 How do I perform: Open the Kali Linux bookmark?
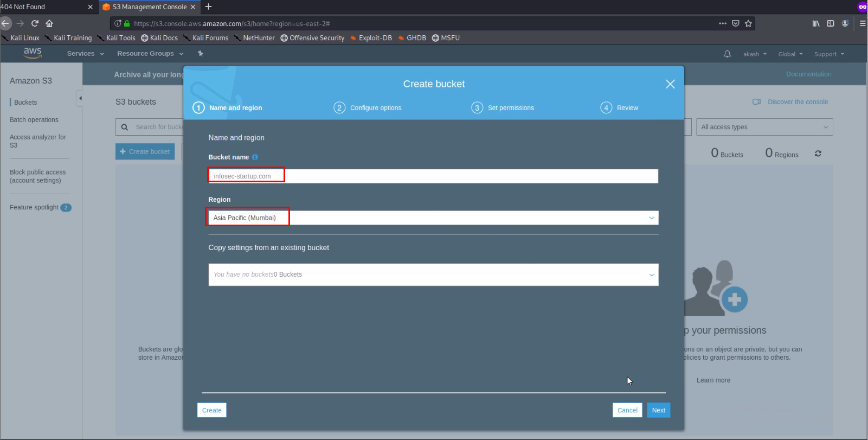tap(21, 38)
